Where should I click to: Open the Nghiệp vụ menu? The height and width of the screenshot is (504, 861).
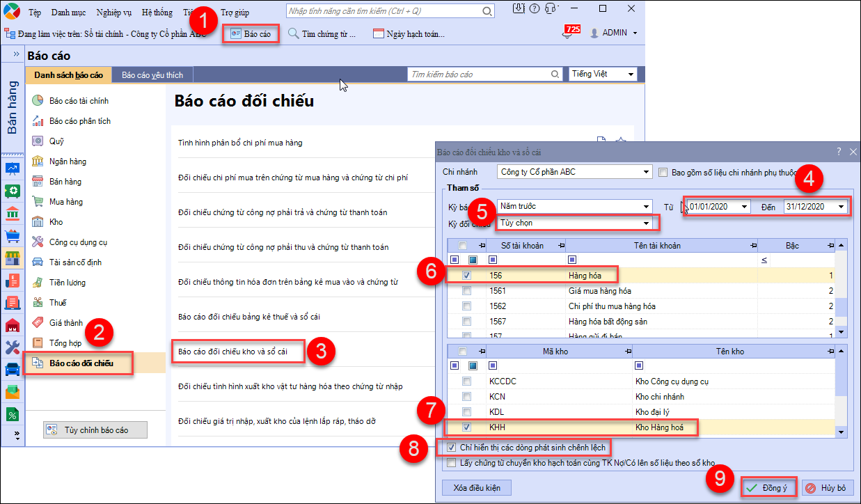tap(114, 12)
